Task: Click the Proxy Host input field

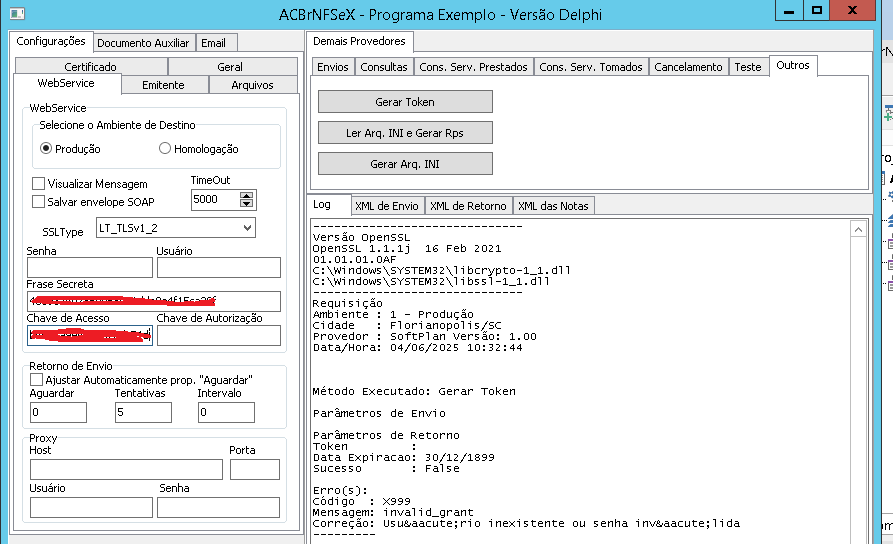Action: [126, 469]
